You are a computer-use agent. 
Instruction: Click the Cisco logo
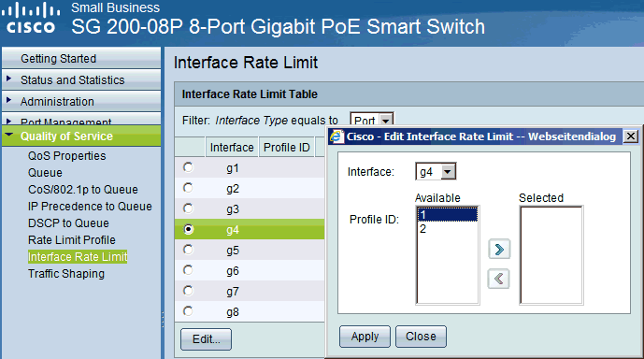coord(31,18)
